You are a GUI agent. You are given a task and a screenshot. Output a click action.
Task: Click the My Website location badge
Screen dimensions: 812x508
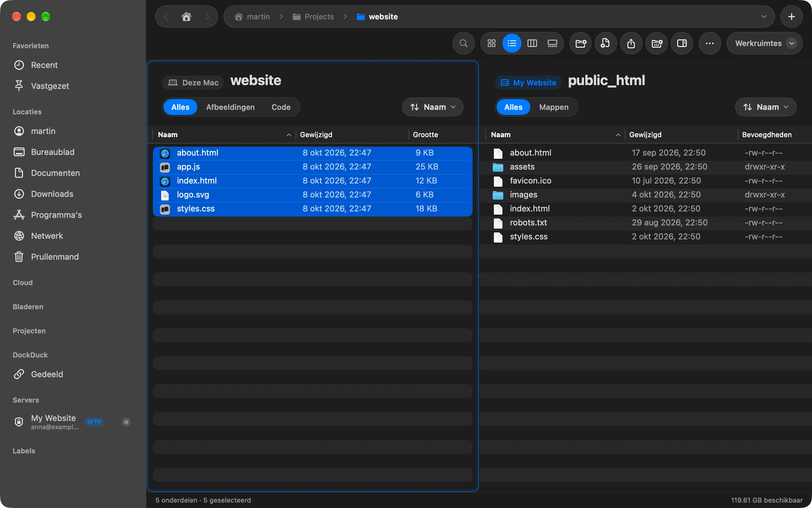528,83
